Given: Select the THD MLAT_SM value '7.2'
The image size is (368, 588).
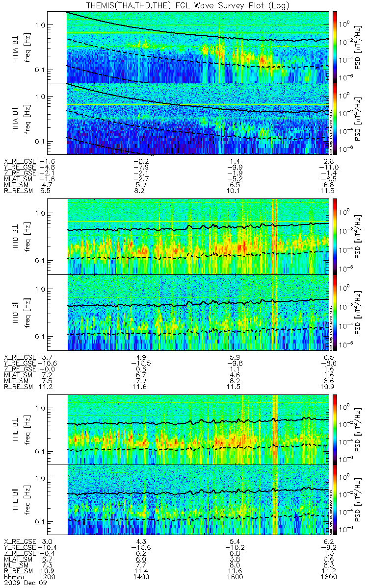Looking at the screenshot, I should pyautogui.click(x=47, y=375).
